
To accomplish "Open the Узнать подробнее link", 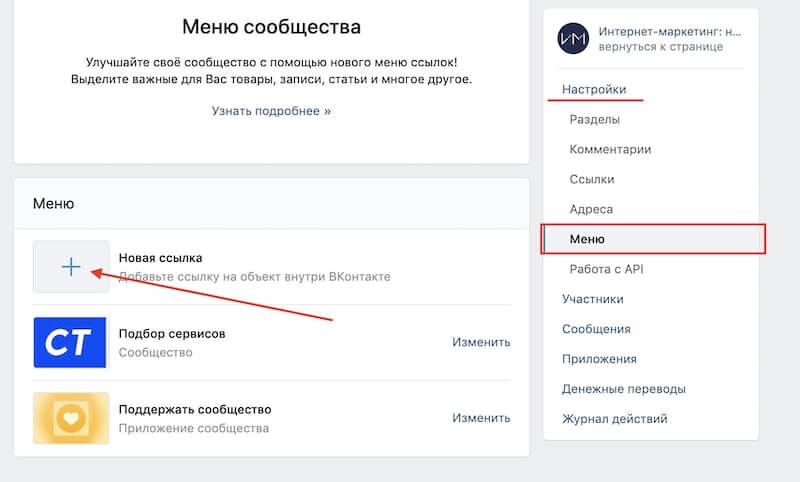I will (271, 111).
